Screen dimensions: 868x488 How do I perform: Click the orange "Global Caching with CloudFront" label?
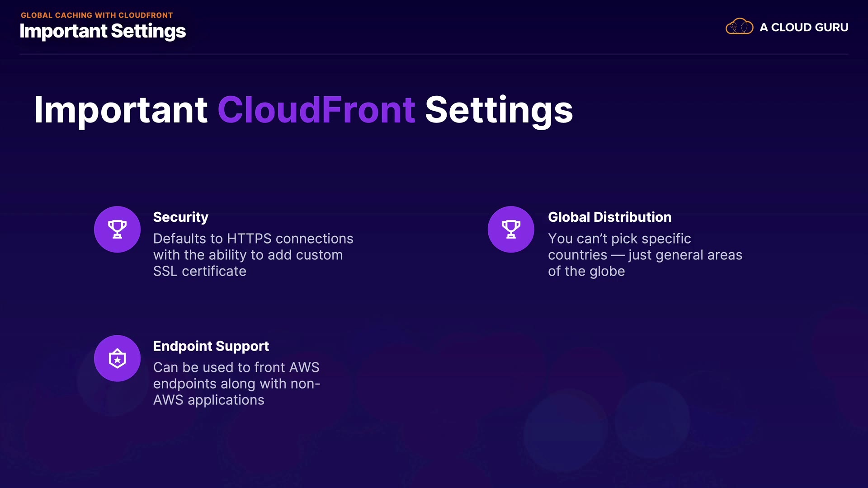click(97, 15)
